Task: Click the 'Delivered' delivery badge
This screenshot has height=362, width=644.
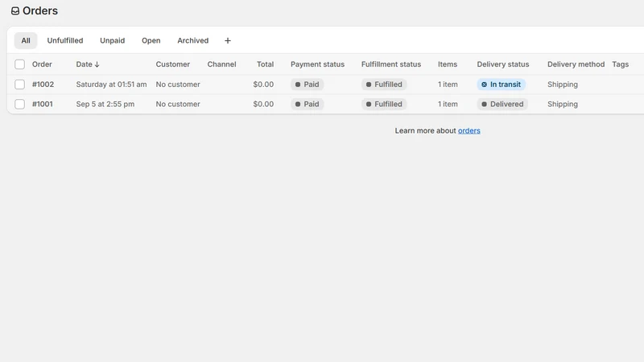Action: tap(502, 104)
